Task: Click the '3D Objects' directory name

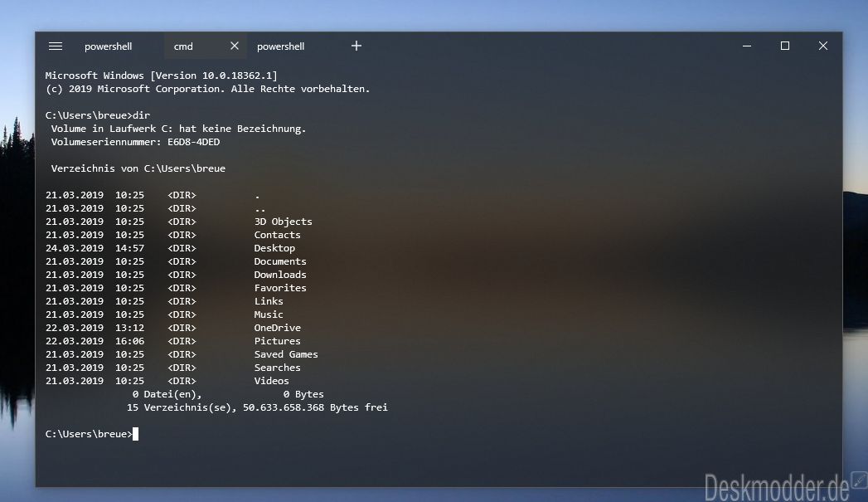Action: tap(283, 222)
